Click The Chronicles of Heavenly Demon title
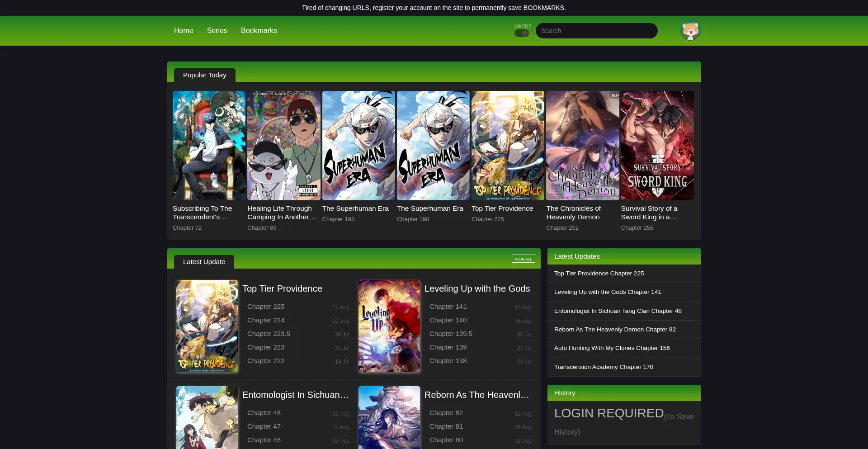Image resolution: width=868 pixels, height=449 pixels. [x=574, y=213]
